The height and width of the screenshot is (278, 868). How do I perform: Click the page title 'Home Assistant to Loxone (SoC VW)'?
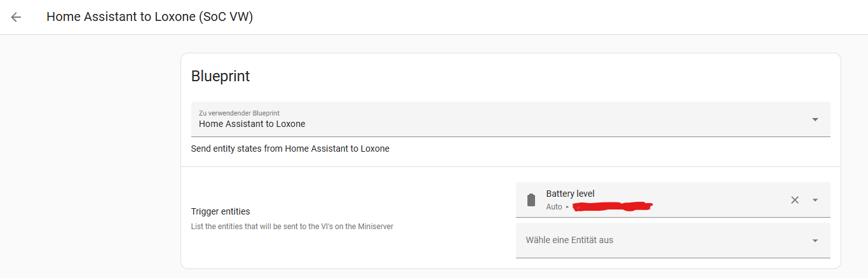pyautogui.click(x=150, y=17)
